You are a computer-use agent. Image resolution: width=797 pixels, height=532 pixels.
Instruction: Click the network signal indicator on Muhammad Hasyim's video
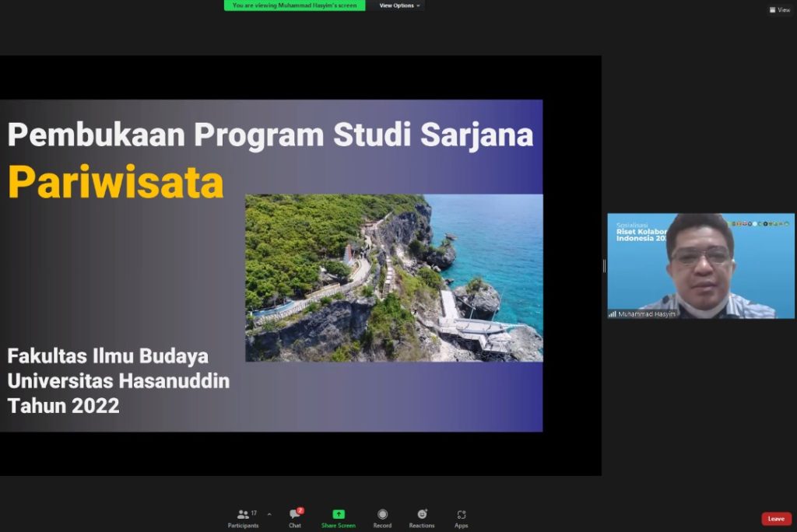tap(612, 313)
